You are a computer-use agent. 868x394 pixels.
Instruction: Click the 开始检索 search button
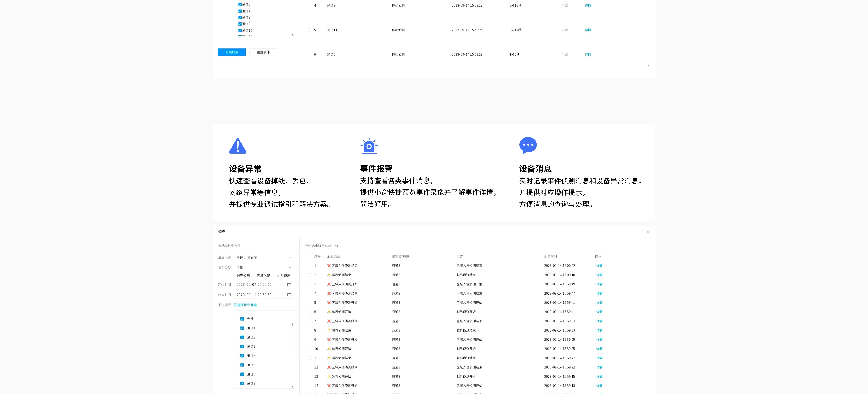232,52
